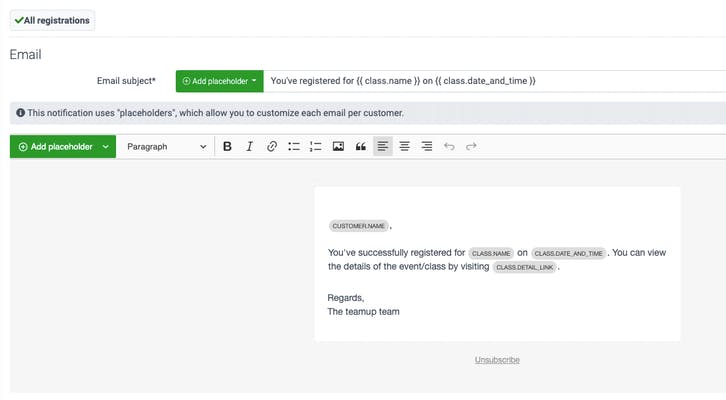
Task: Select the All registrations option
Action: click(52, 20)
